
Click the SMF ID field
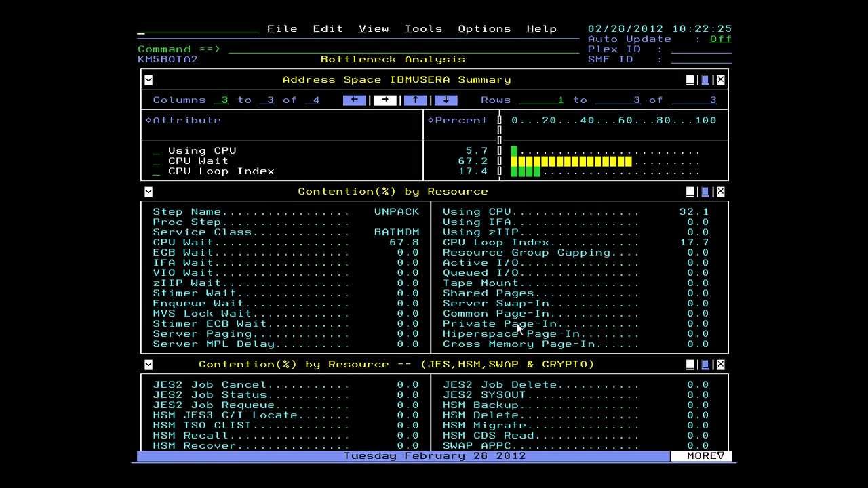[701, 59]
